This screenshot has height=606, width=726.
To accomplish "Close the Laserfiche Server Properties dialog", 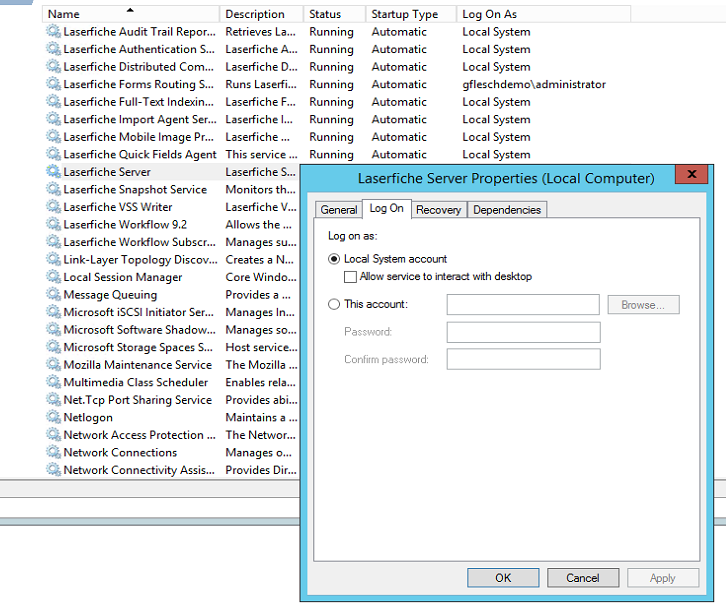I will click(692, 174).
